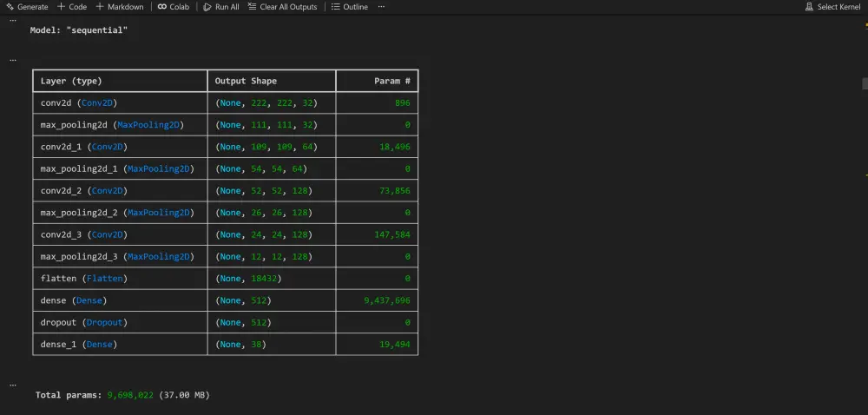Click the Model: "sequential" text
The height and width of the screenshot is (415, 868).
click(x=79, y=30)
